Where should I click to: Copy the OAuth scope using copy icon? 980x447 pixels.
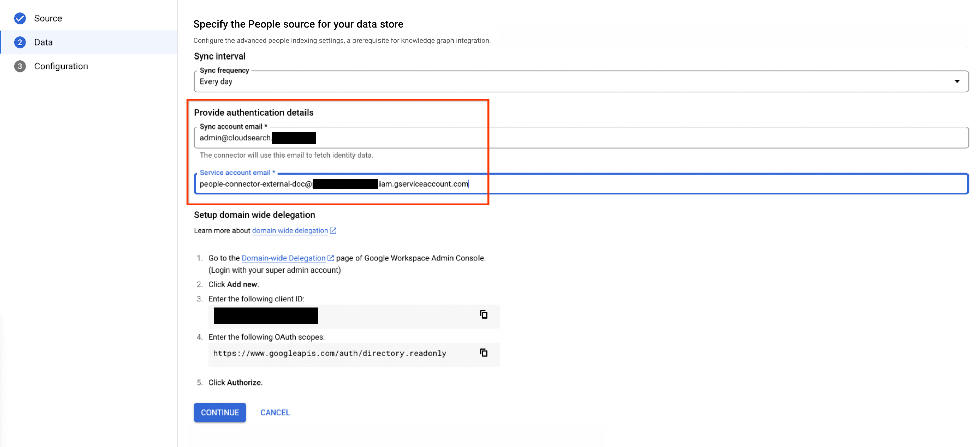coord(484,353)
